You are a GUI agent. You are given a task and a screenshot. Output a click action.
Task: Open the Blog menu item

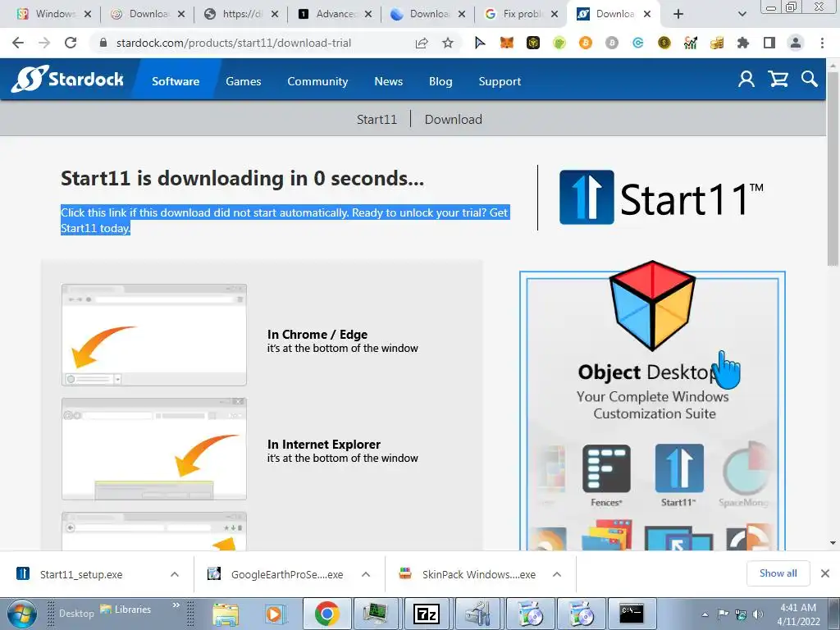click(441, 81)
